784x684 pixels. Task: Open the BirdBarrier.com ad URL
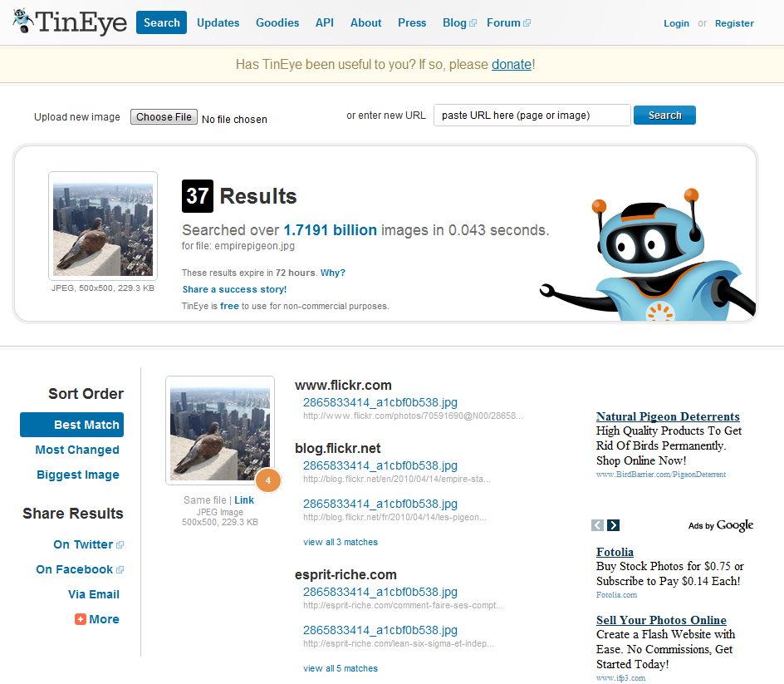pos(660,475)
